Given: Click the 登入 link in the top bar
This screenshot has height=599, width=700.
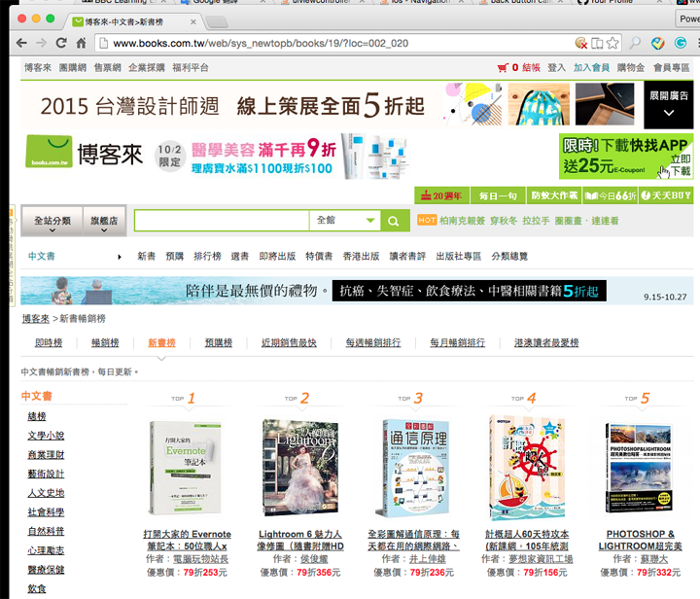Looking at the screenshot, I should point(557,67).
